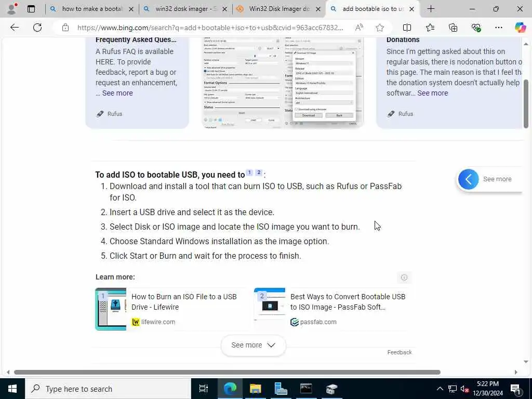View site information lock icon

click(x=65, y=28)
